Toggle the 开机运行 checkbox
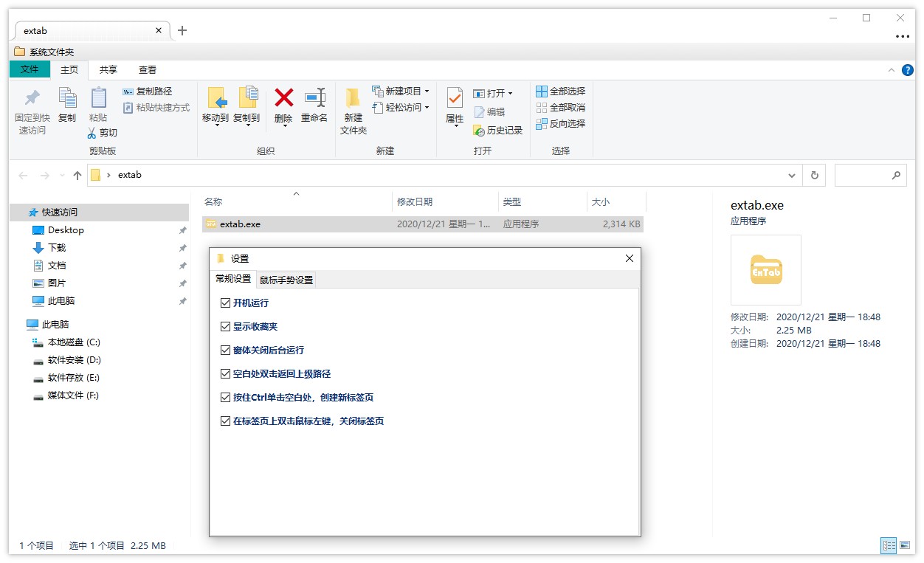 pos(226,303)
